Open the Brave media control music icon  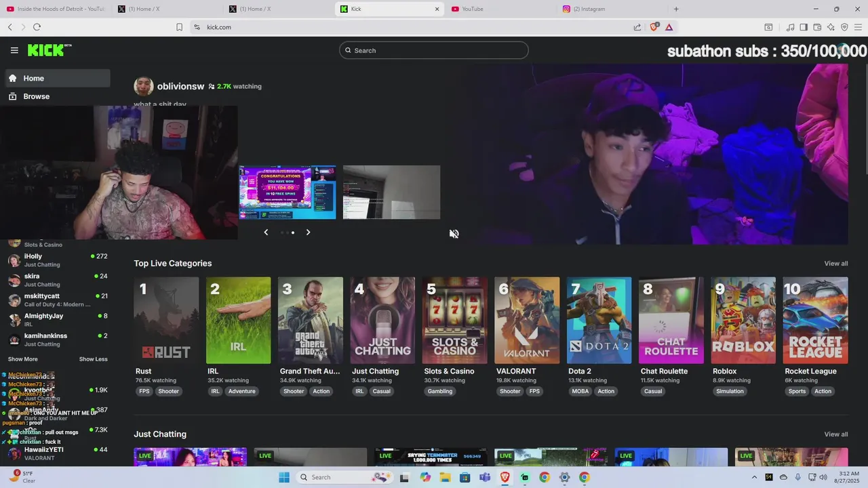point(790,27)
